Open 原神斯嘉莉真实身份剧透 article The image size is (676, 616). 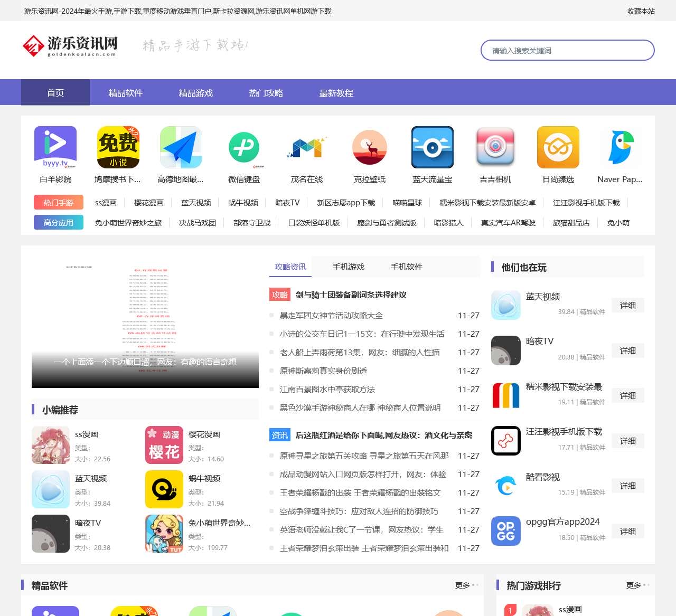(x=323, y=371)
